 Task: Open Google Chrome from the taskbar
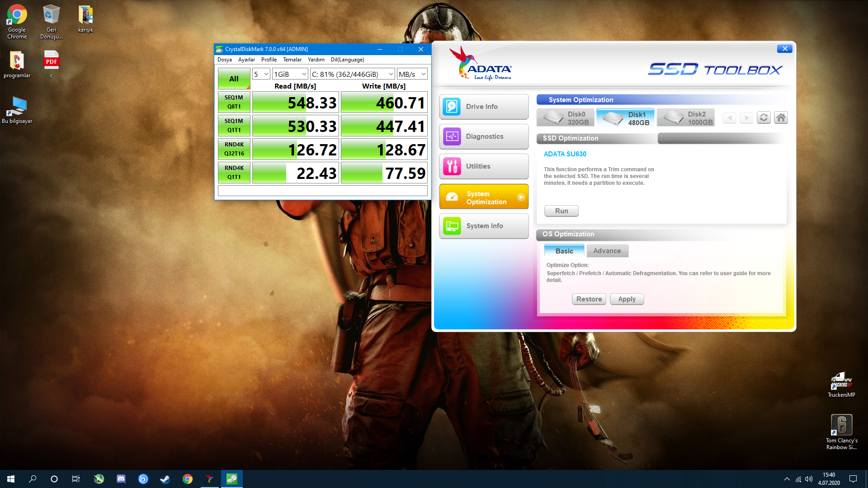pos(187,479)
